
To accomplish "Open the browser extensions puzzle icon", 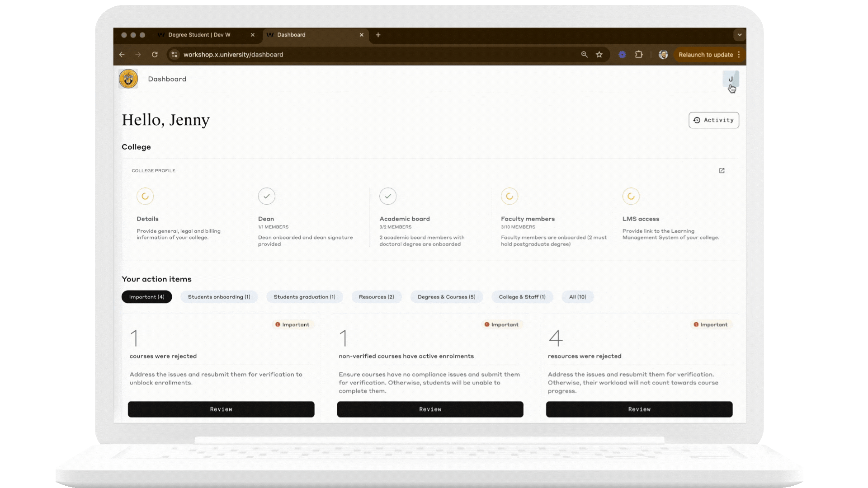I will (638, 55).
